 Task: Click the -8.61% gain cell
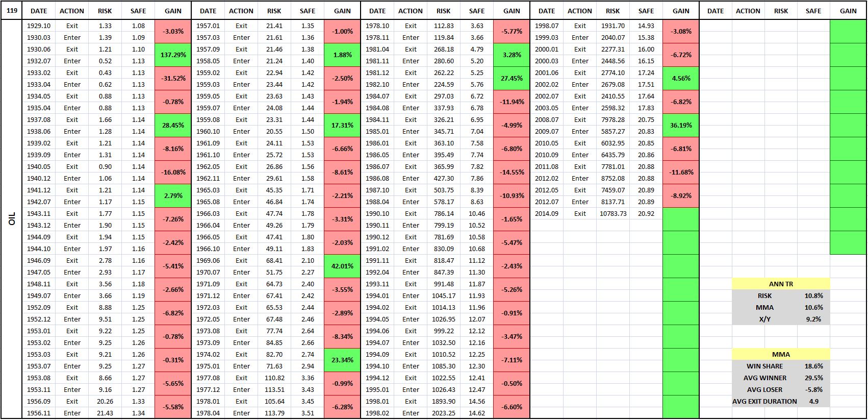pos(342,172)
